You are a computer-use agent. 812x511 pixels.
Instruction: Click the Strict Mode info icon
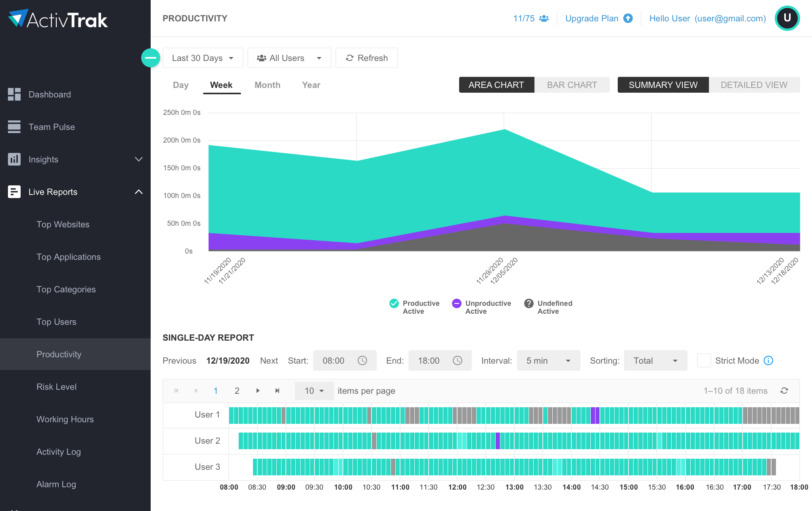pyautogui.click(x=769, y=360)
